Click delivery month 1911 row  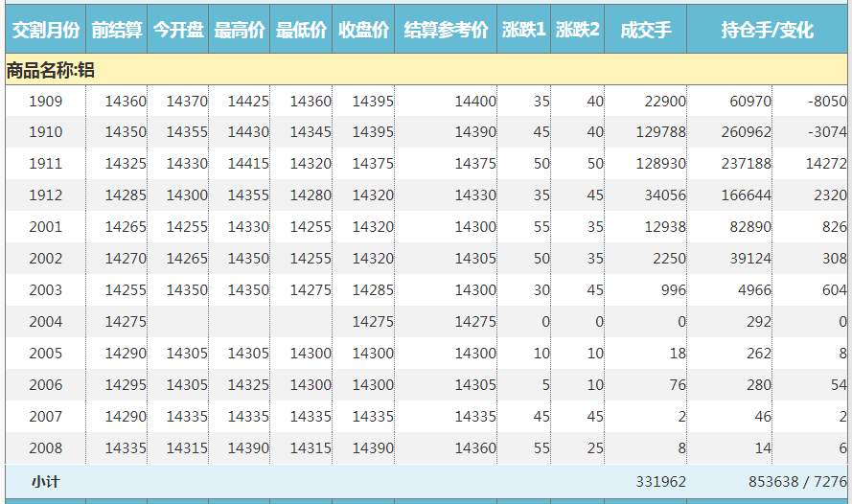(45, 164)
